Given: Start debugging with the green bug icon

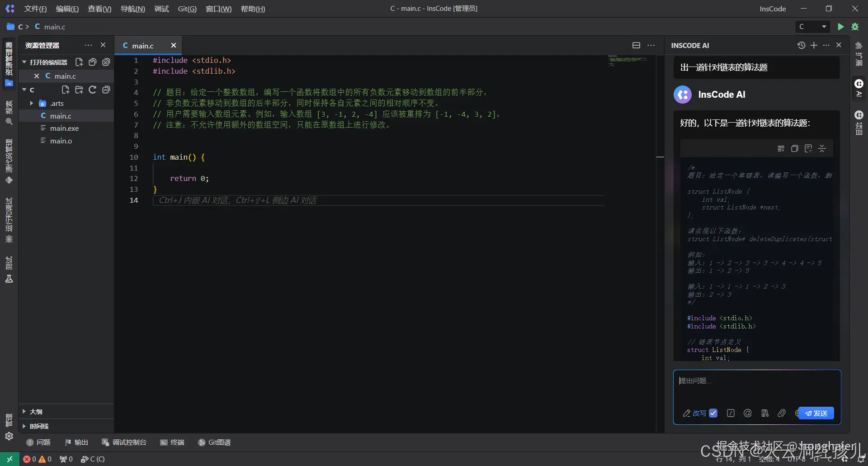Looking at the screenshot, I should click(x=855, y=27).
